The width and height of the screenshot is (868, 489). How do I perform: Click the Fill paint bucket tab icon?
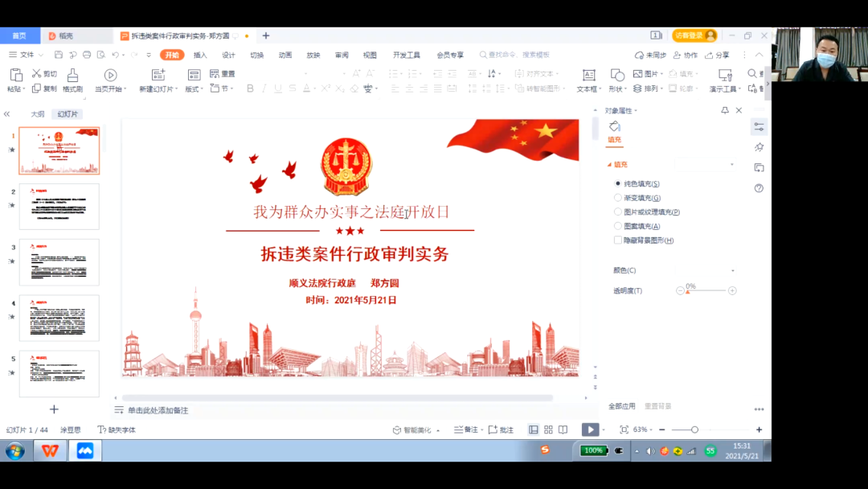coord(615,126)
